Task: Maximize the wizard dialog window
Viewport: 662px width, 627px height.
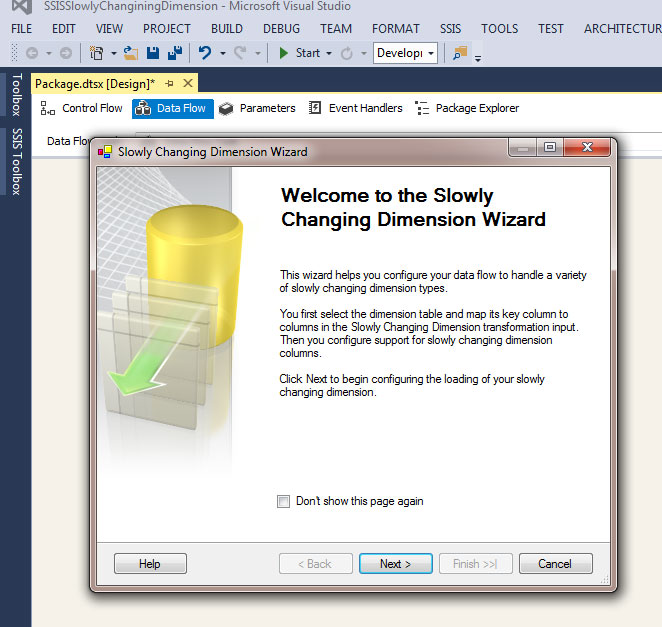Action: [x=550, y=147]
